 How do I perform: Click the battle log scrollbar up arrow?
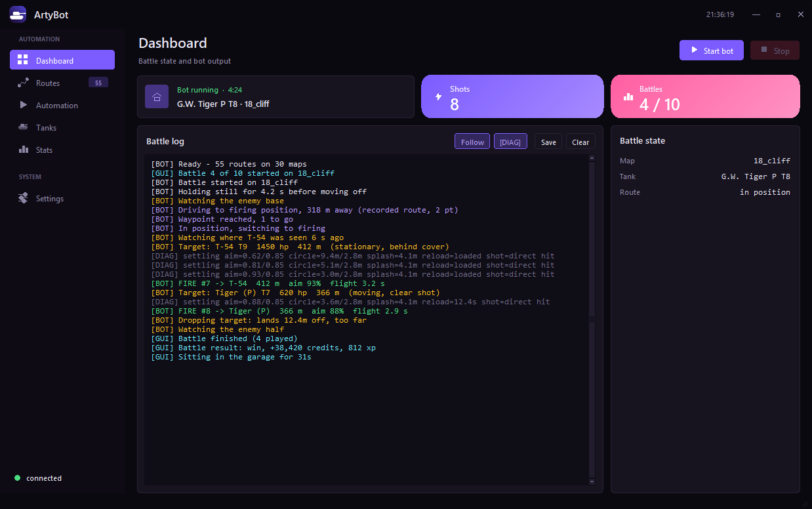[x=592, y=158]
